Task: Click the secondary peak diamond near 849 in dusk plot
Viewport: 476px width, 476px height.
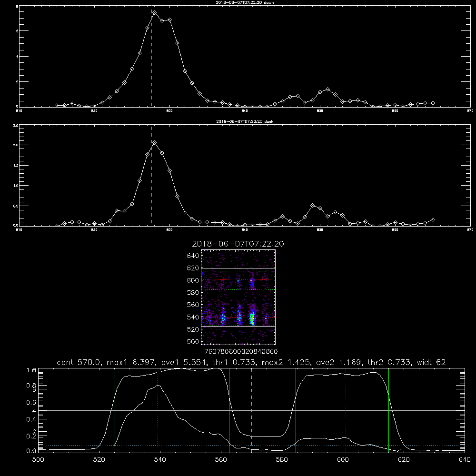Action: (x=313, y=206)
